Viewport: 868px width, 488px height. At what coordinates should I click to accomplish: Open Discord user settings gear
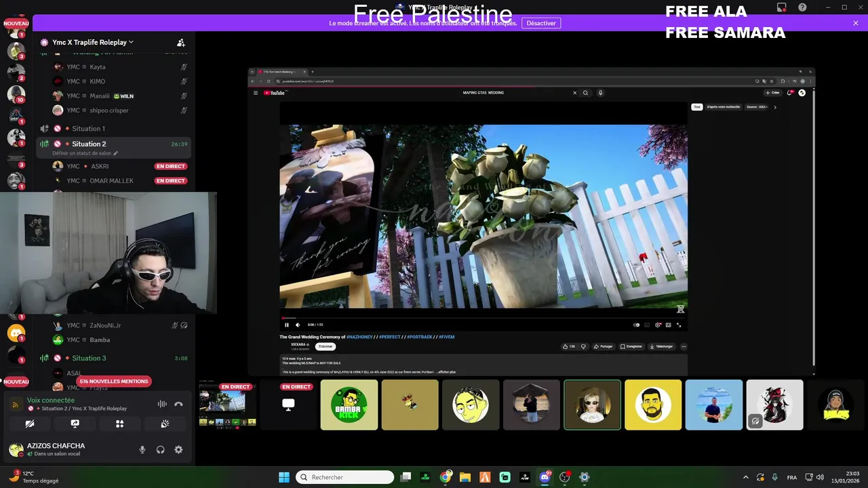pyautogui.click(x=178, y=449)
